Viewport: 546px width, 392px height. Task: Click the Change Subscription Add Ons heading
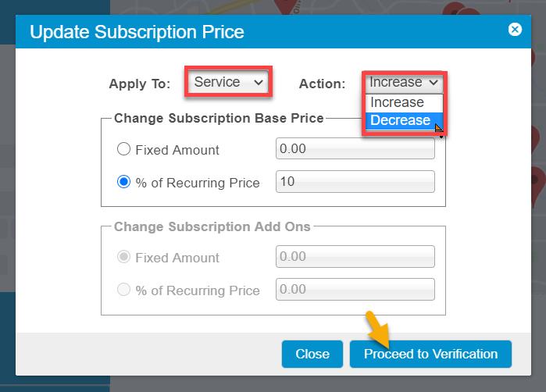coord(212,226)
